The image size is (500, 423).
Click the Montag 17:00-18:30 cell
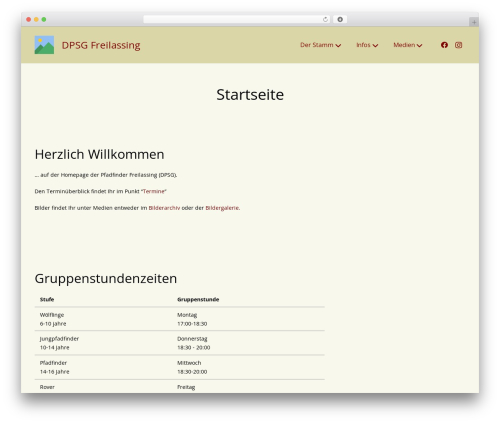248,319
